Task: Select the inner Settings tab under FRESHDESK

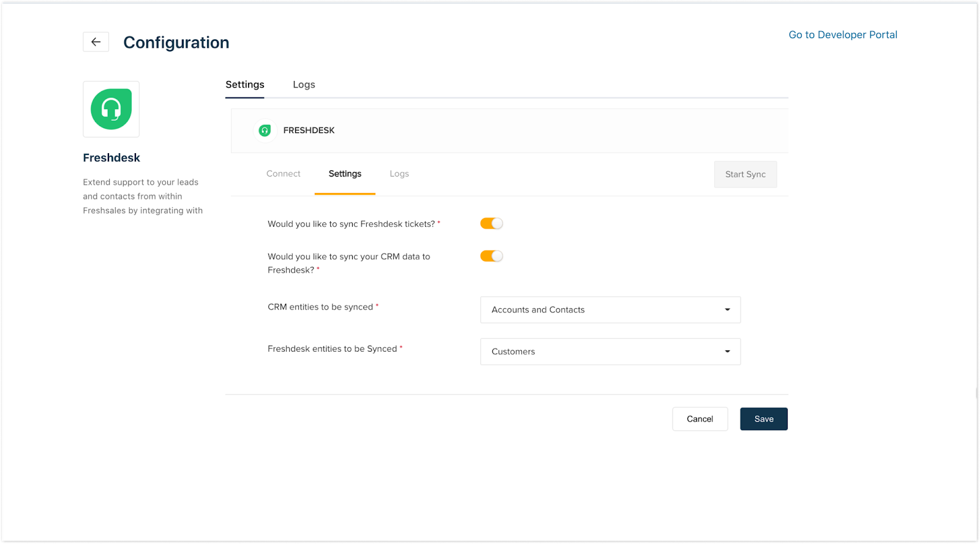Action: point(345,174)
